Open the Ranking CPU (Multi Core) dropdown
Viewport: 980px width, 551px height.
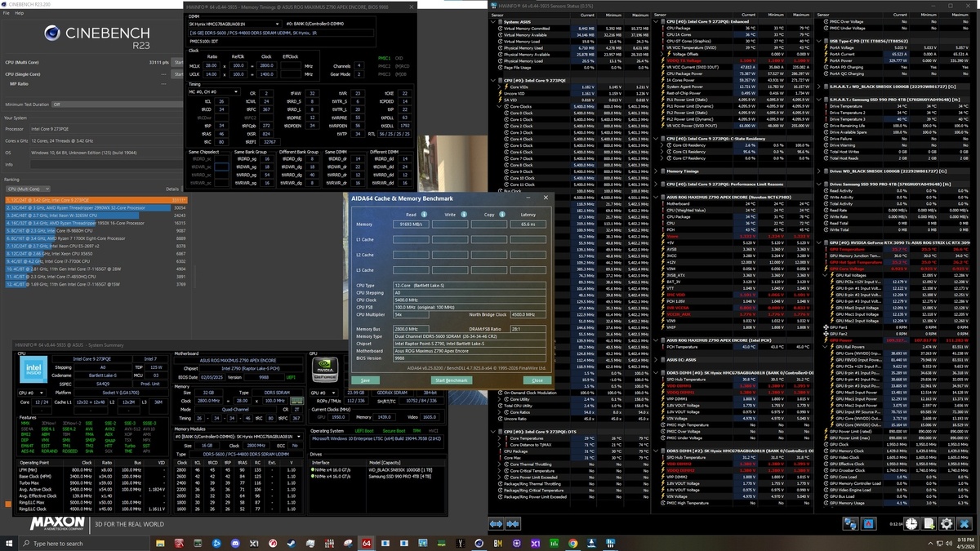(x=28, y=189)
